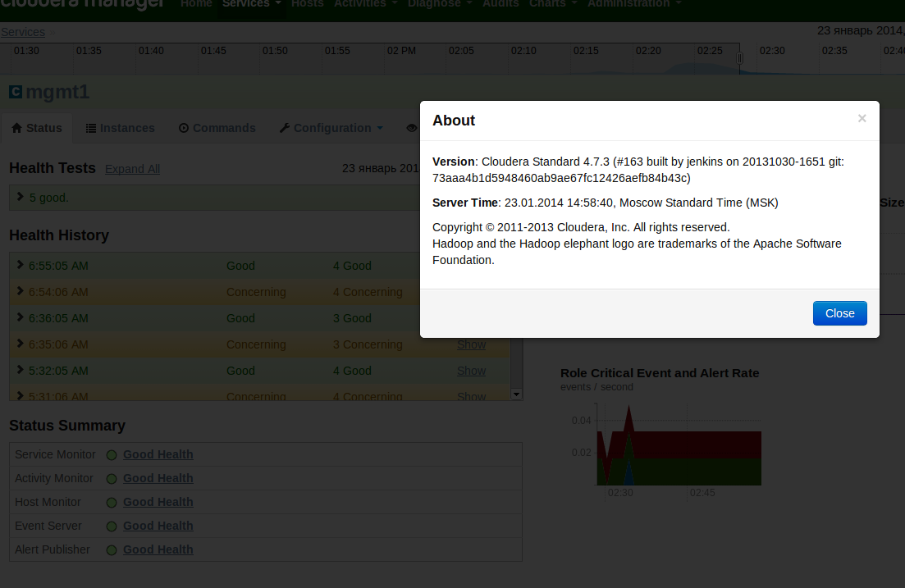Expand the 5 good health tests row
Screen dimensions: 905x588
(x=21, y=197)
